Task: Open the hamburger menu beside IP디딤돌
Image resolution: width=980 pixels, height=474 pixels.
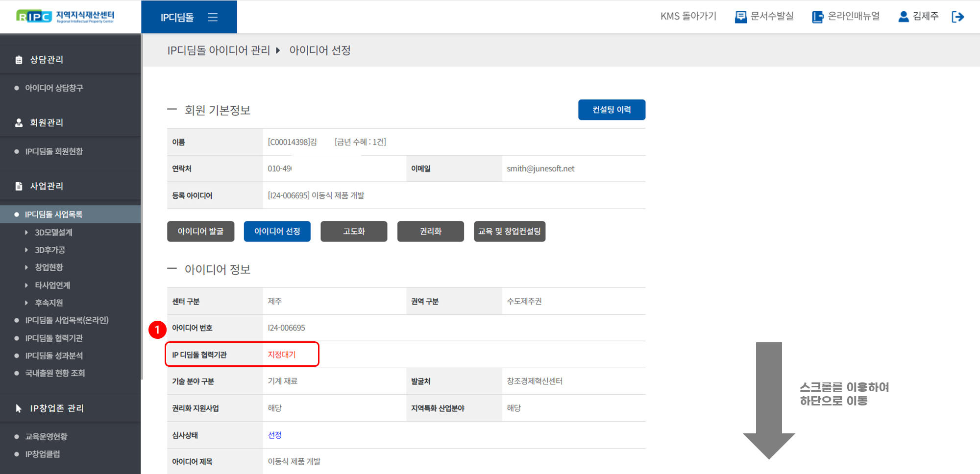Action: click(x=212, y=17)
